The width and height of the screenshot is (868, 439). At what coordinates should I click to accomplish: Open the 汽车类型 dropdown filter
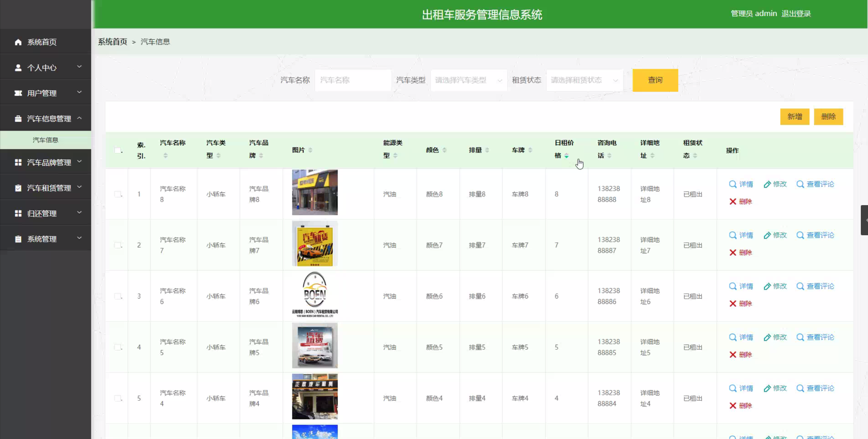[x=468, y=80]
